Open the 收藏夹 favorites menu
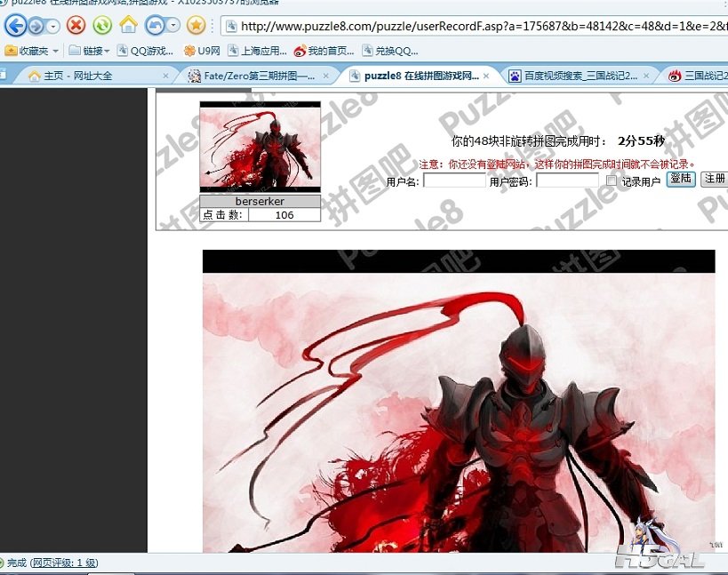This screenshot has height=575, width=728. pos(31,51)
